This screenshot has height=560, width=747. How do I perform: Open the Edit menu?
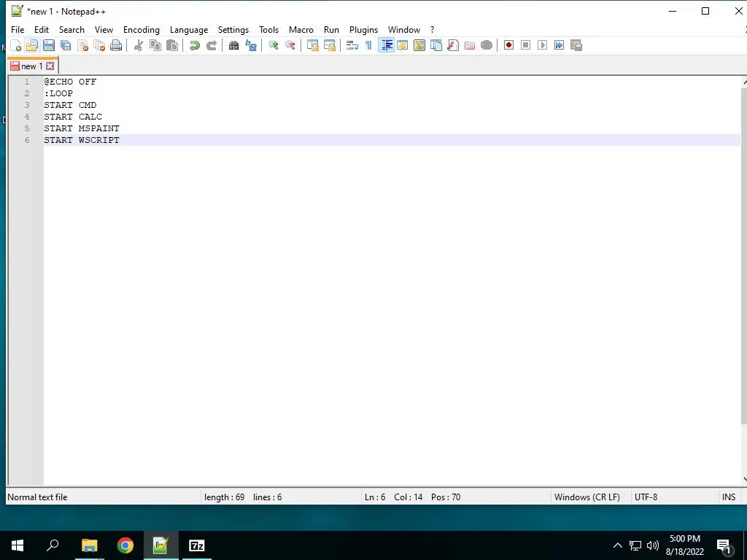click(42, 29)
